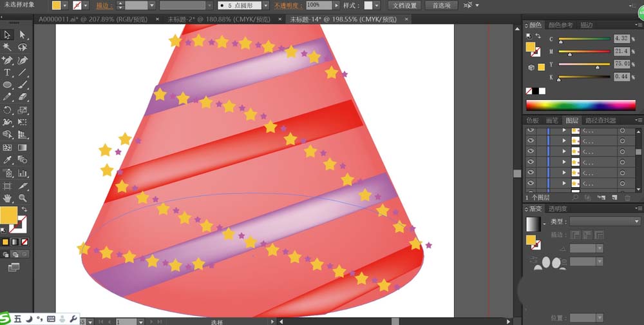The height and width of the screenshot is (325, 644).
Task: Set paint mode to Gradient in toolbox
Action: coord(15,242)
